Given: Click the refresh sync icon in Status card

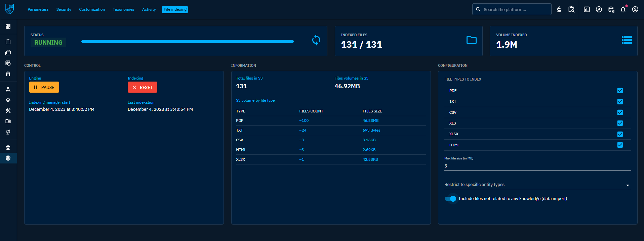Looking at the screenshot, I should 316,40.
